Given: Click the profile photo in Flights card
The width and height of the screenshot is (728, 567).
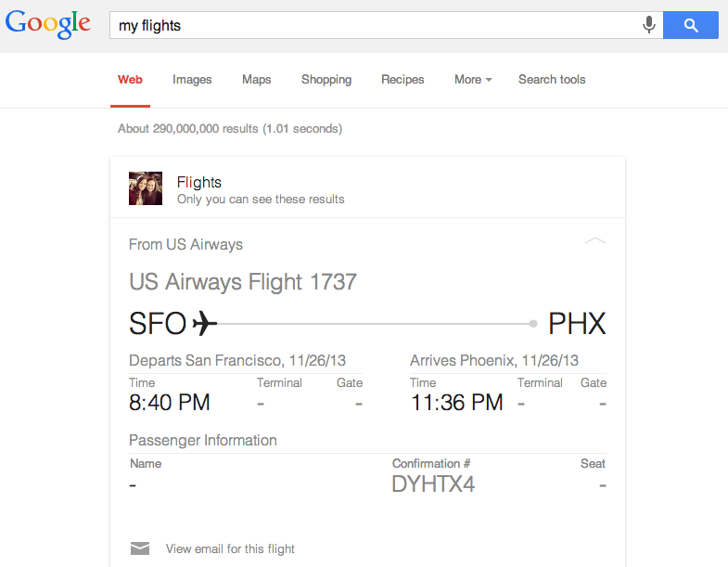Looking at the screenshot, I should [x=146, y=188].
